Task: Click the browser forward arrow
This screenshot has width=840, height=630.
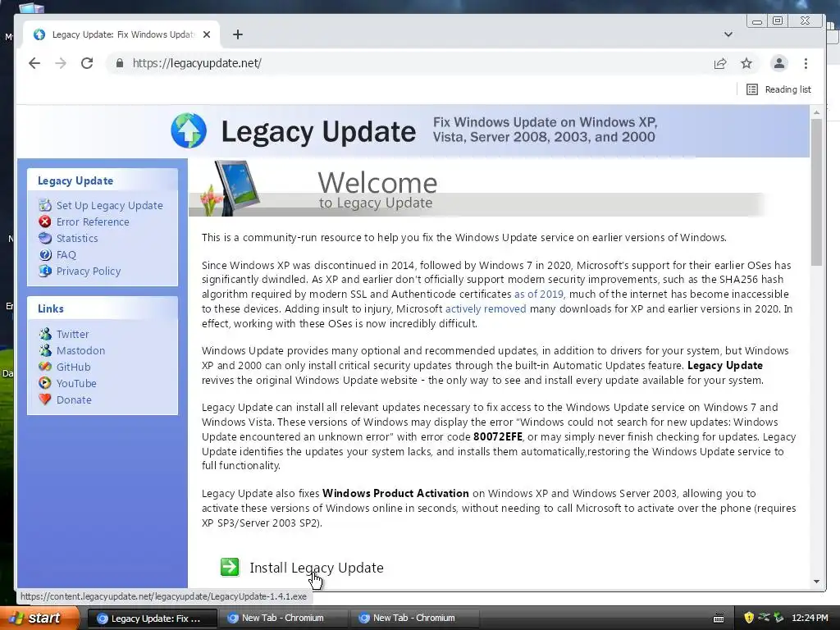Action: 61,63
